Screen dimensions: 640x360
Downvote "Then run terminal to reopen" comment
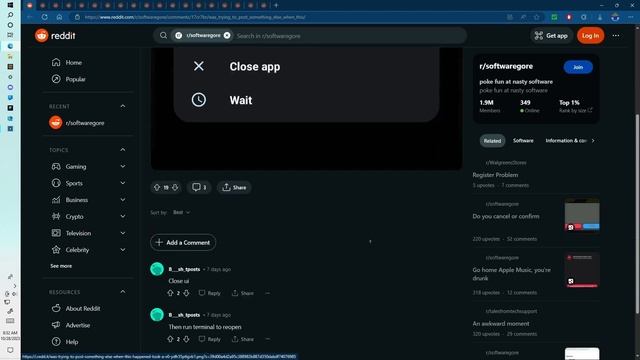(x=186, y=339)
